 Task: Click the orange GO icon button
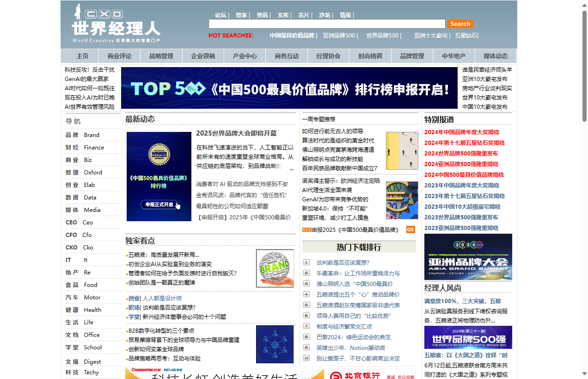tap(410, 230)
